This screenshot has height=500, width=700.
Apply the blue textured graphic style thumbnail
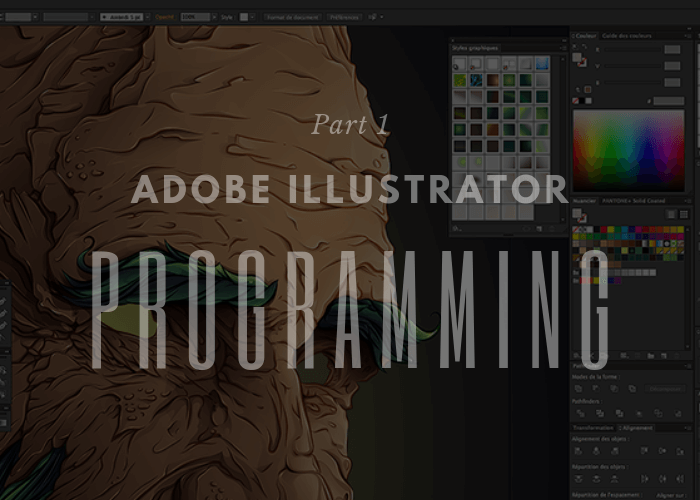[x=476, y=80]
